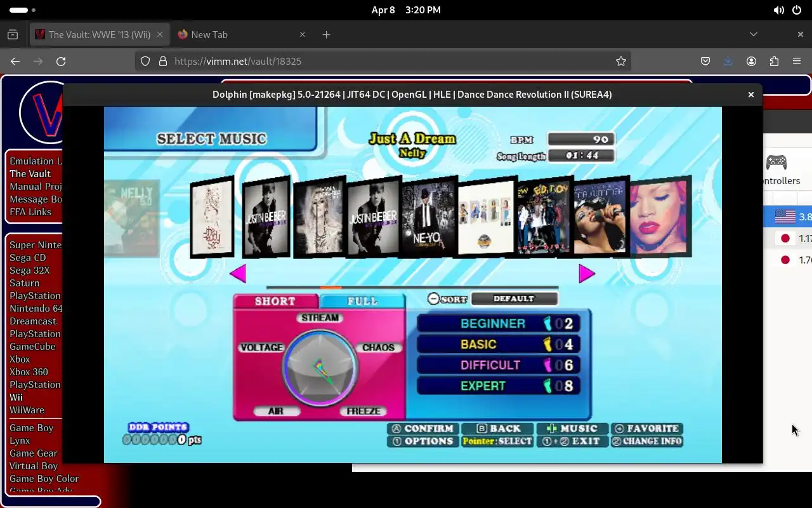Image resolution: width=812 pixels, height=508 pixels.
Task: Click the FAVORITE button hint
Action: (647, 429)
